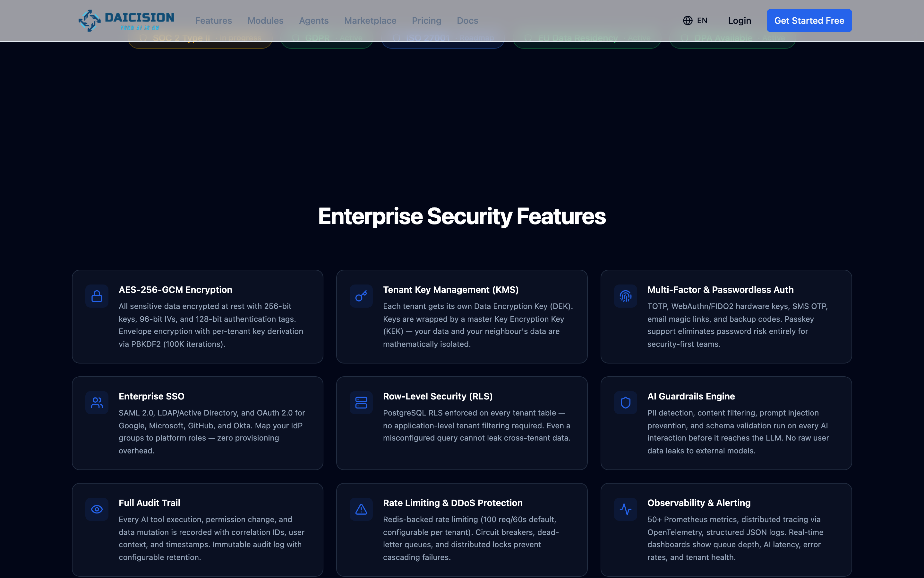924x578 pixels.
Task: Click the eye icon for Full Audit Trail
Action: [97, 510]
